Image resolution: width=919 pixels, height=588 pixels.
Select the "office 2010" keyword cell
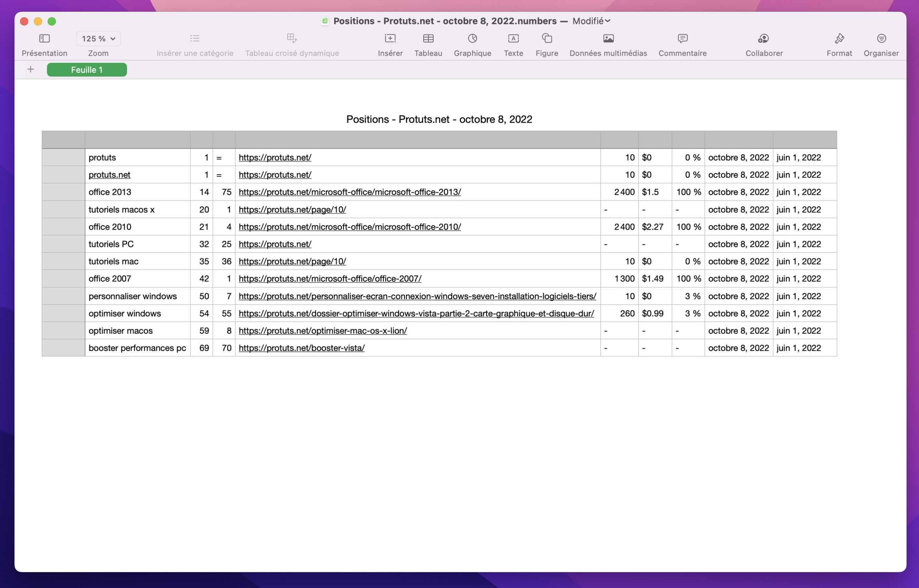coord(137,227)
